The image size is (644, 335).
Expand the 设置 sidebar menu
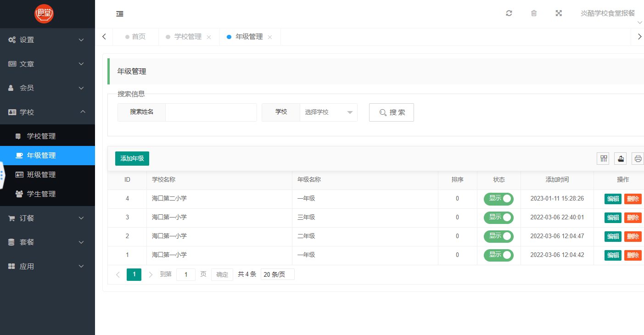tap(47, 40)
